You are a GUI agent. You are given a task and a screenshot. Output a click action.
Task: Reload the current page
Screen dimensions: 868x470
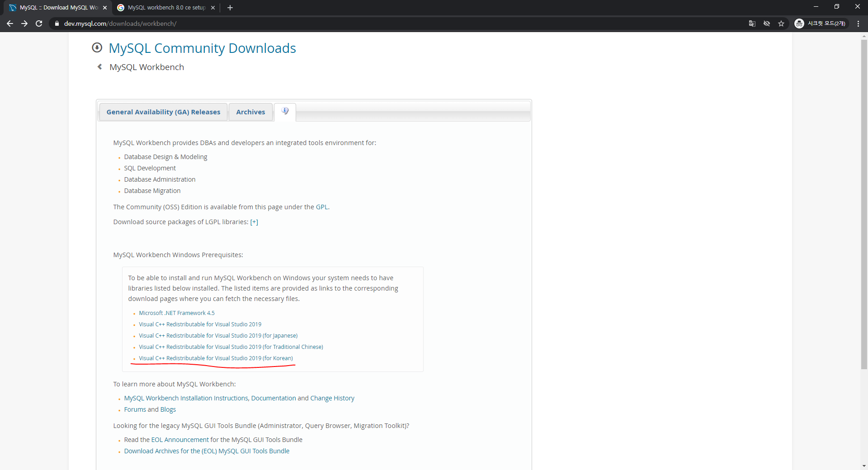coord(39,23)
